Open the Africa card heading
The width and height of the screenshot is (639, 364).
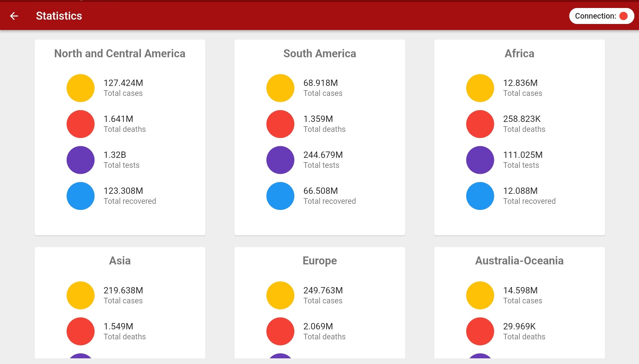click(x=519, y=53)
